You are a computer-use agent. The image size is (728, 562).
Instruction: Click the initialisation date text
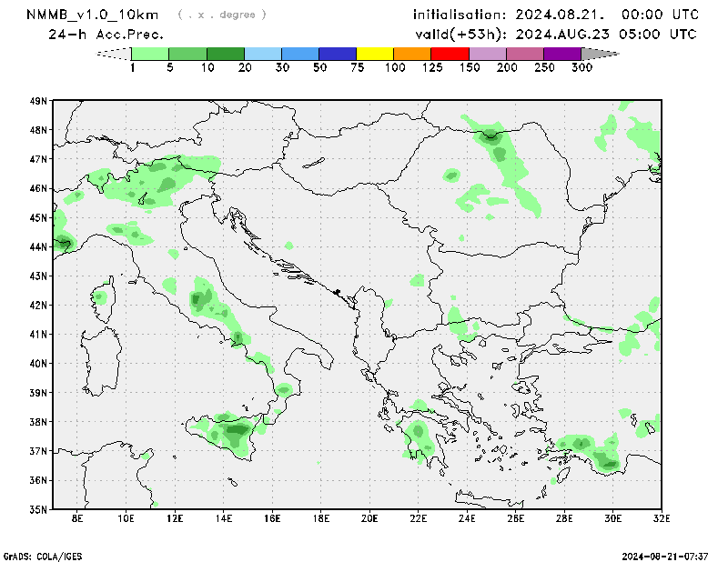[555, 15]
